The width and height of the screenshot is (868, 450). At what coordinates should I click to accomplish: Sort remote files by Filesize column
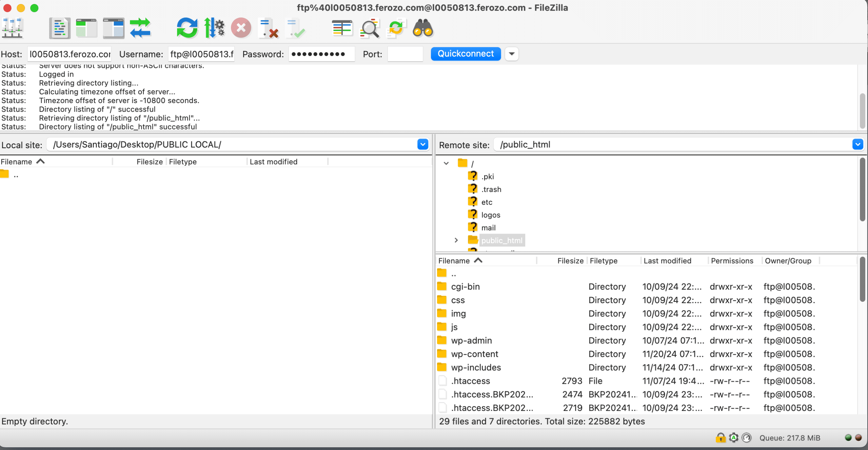pyautogui.click(x=570, y=261)
